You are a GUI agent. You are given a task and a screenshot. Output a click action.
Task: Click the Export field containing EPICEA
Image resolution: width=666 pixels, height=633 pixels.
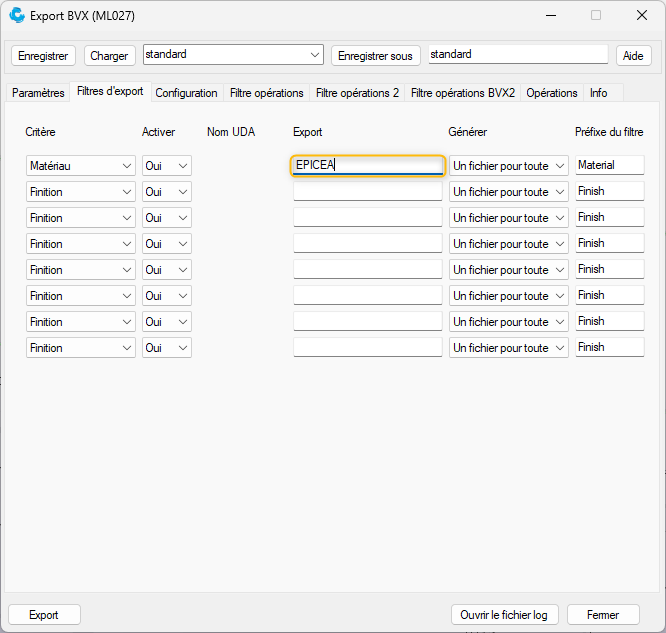[368, 165]
